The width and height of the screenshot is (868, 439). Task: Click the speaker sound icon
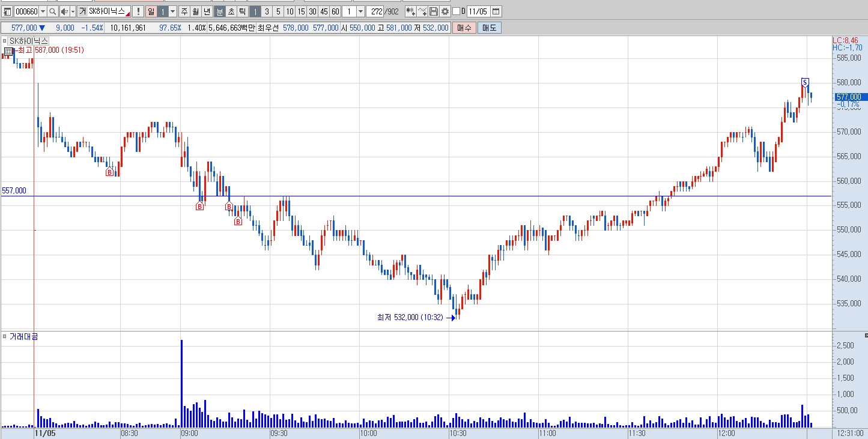pos(64,11)
